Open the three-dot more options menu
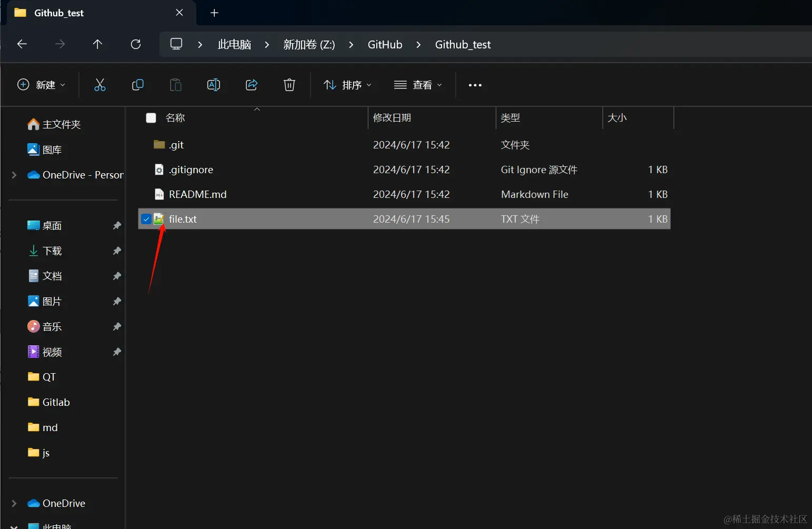This screenshot has width=812, height=529. (x=475, y=85)
